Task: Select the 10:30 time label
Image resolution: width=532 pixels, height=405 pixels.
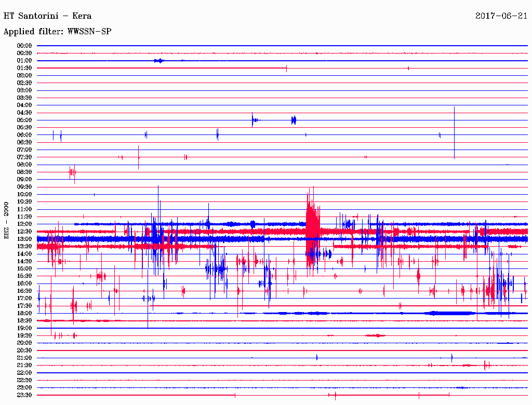Action: click(x=24, y=202)
